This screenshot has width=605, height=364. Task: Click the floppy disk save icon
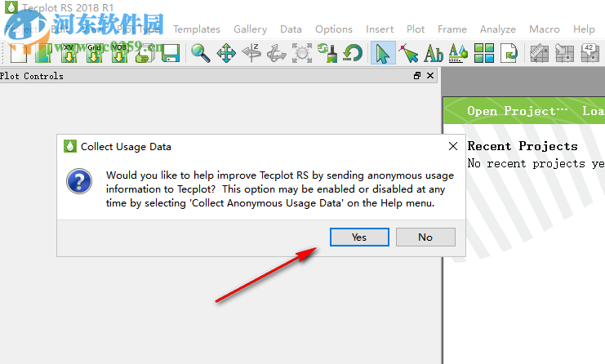170,53
